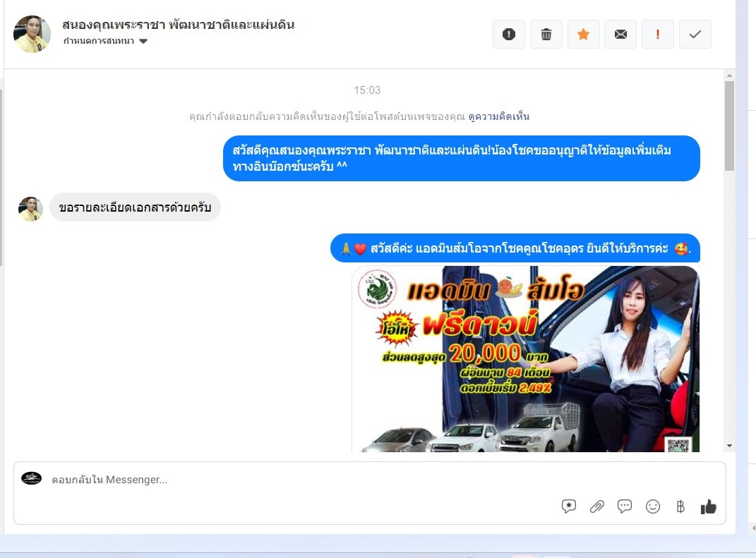Viewport: 756px width, 558px height.
Task: Click page avatar beside reply box
Action: coord(31,478)
